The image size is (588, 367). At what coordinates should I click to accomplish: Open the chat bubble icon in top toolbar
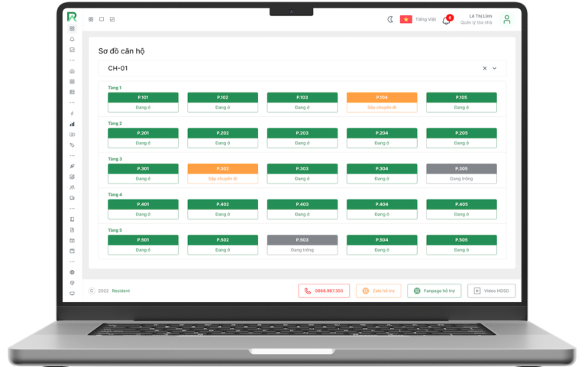pos(102,19)
